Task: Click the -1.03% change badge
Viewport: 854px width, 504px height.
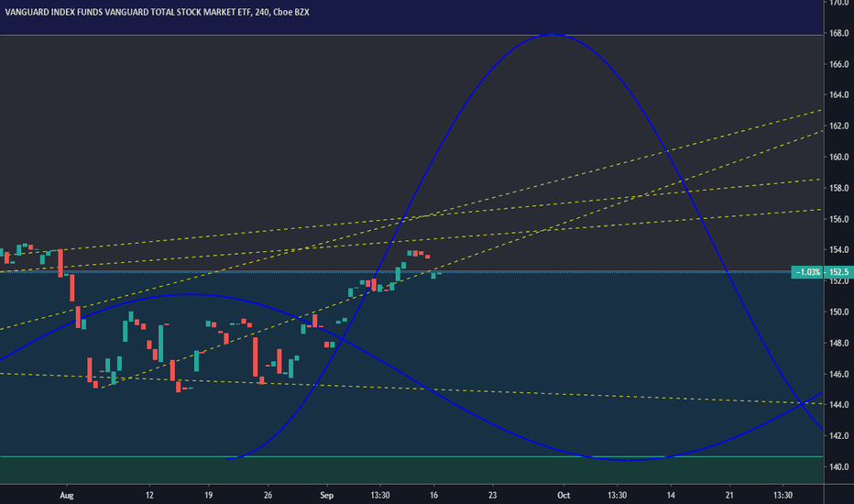Action: click(x=807, y=272)
